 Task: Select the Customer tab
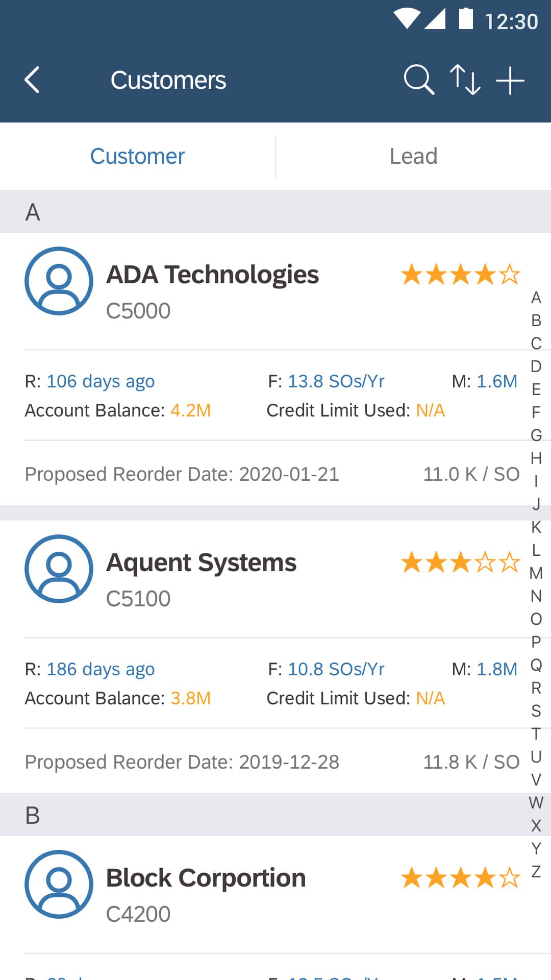click(x=137, y=156)
